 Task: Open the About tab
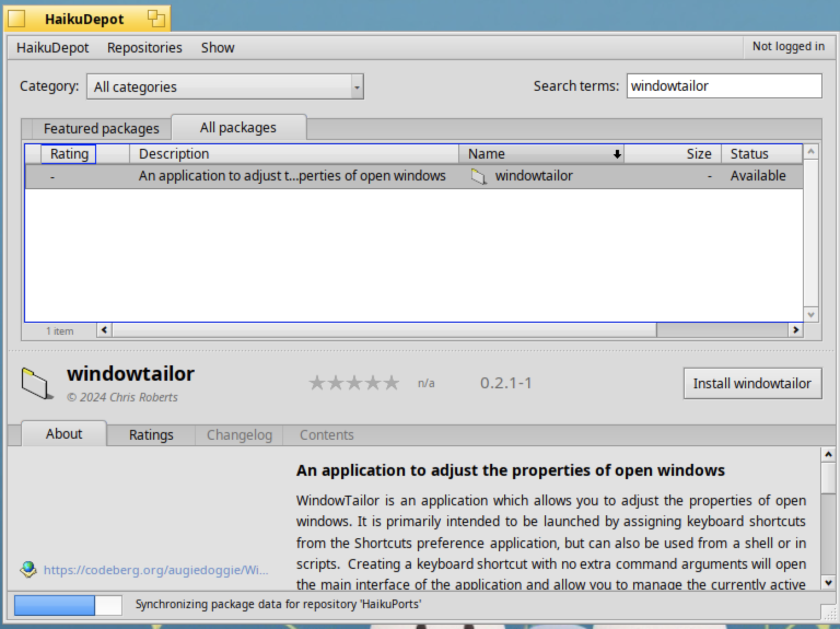click(64, 434)
